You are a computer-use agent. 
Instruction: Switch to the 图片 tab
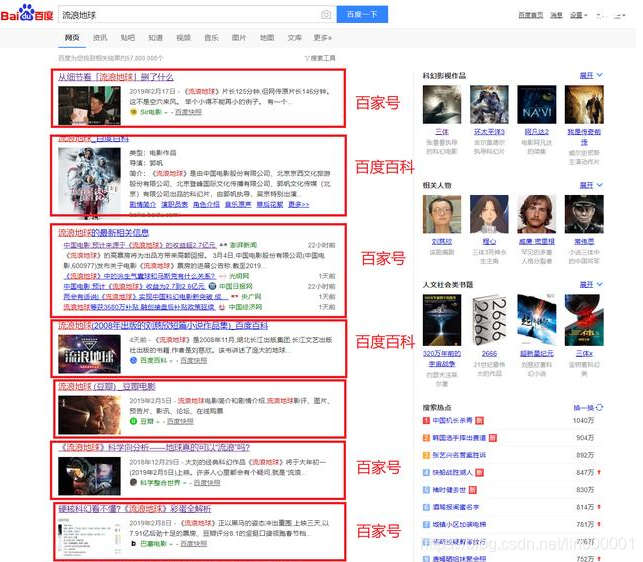pos(239,38)
